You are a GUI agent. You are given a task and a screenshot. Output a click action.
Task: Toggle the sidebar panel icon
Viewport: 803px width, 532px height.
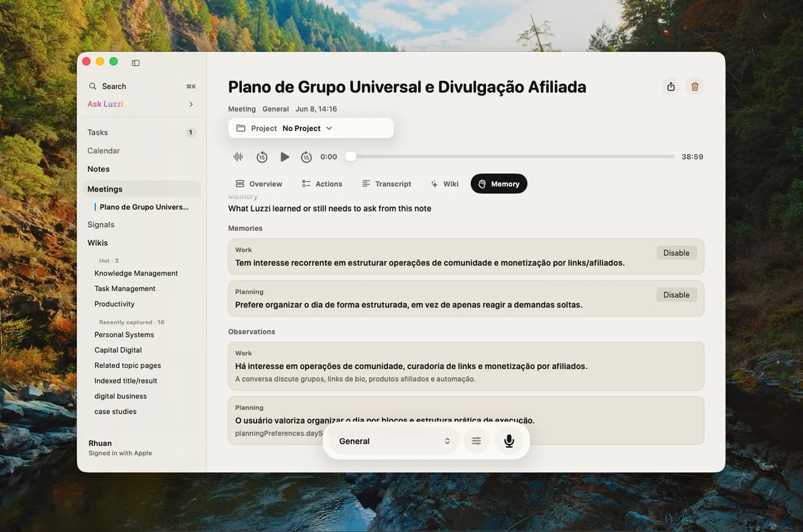point(136,63)
